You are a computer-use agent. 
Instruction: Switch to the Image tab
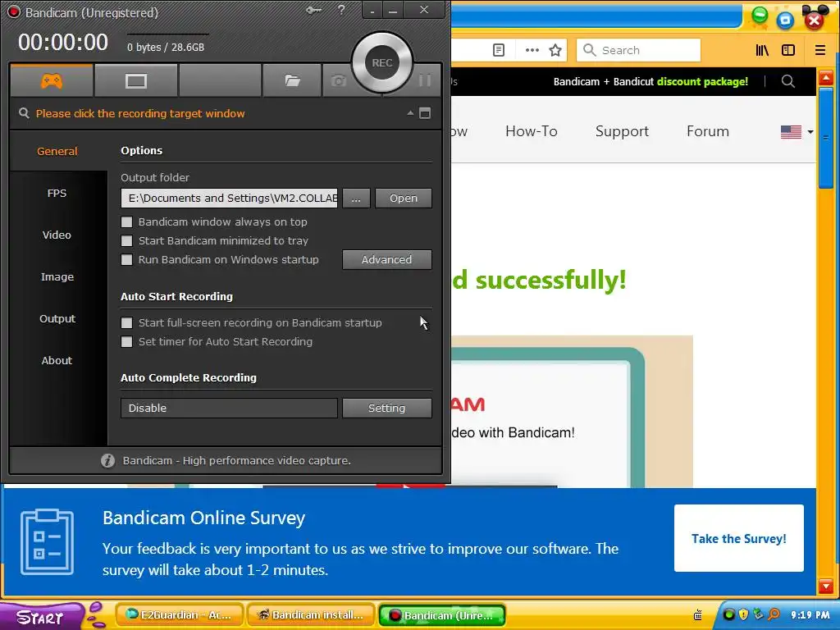click(x=57, y=276)
